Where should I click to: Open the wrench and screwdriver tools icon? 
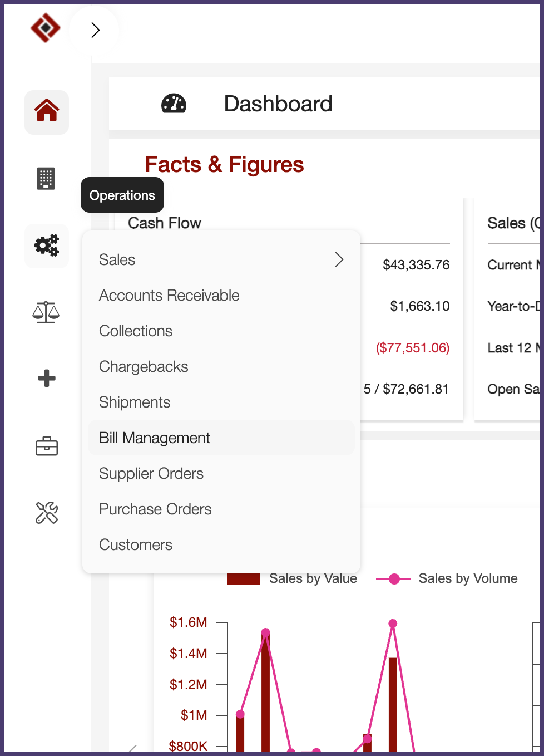point(47,513)
